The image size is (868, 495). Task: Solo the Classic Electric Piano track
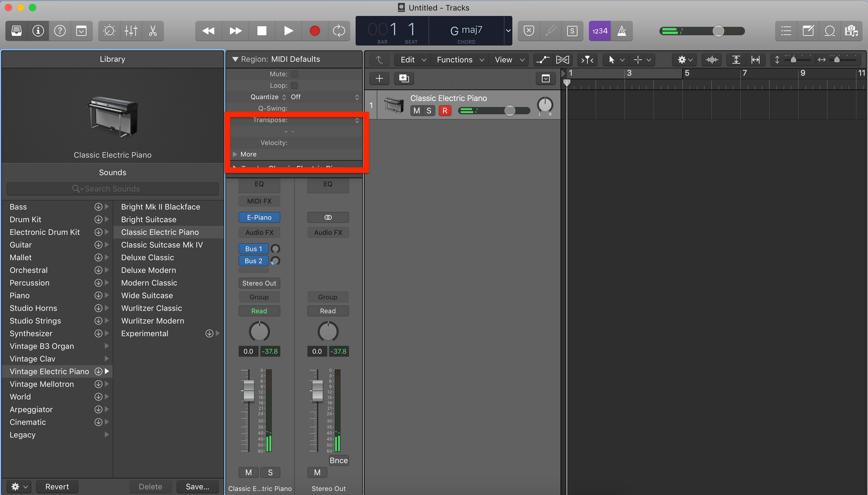tap(429, 111)
